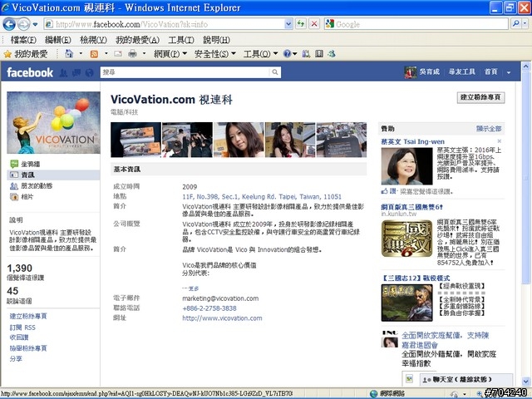Click the vertical scrollbar down arrow

click(525, 381)
